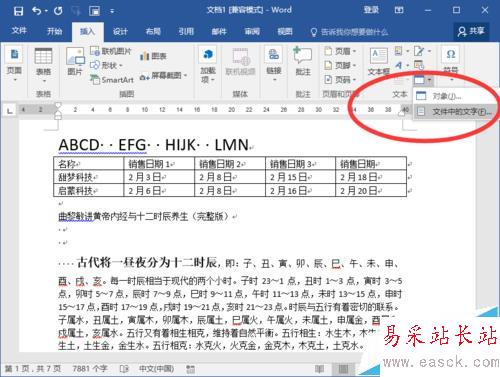Click the Tell Me search box
Image resolution: width=500 pixels, height=377 pixels.
coord(349,32)
